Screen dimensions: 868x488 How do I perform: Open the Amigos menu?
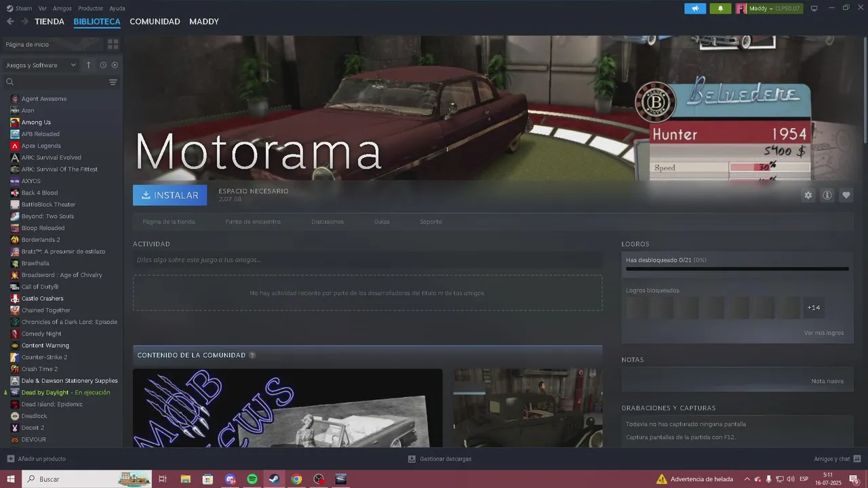point(62,8)
